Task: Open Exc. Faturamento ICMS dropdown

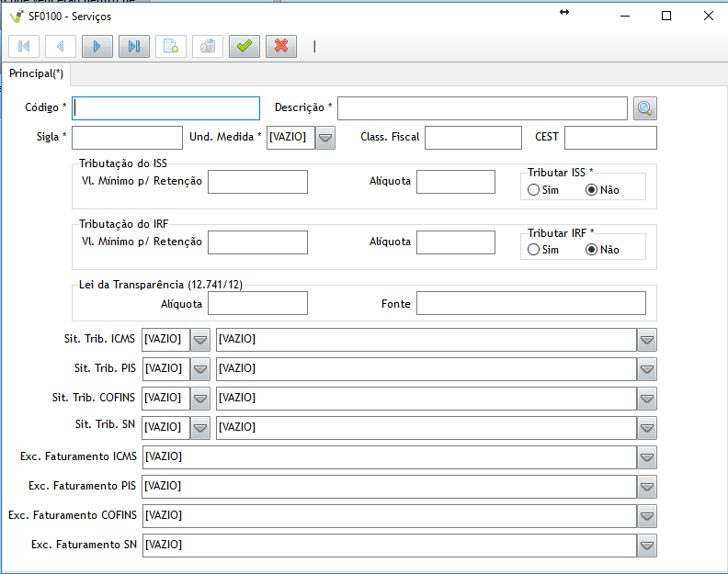Action: pyautogui.click(x=647, y=457)
